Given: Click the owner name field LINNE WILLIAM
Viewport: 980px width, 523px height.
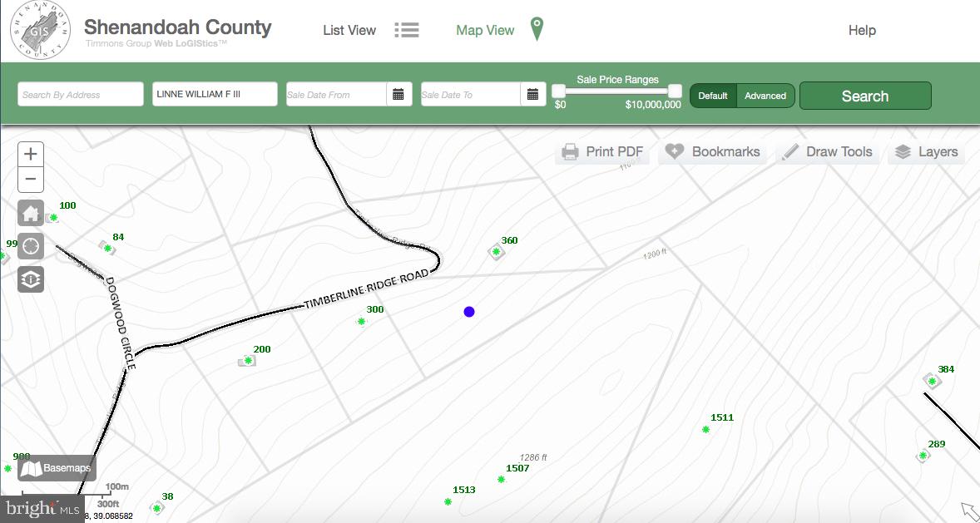Looking at the screenshot, I should 215,94.
